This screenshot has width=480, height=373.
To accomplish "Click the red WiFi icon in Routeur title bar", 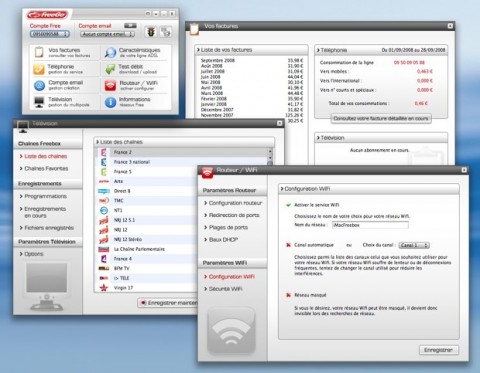I will point(207,172).
